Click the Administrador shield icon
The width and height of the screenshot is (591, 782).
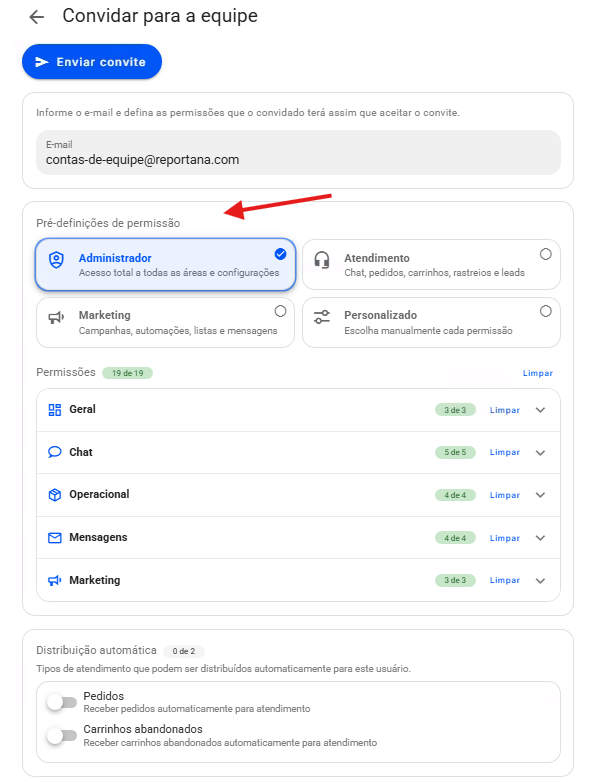click(x=56, y=260)
